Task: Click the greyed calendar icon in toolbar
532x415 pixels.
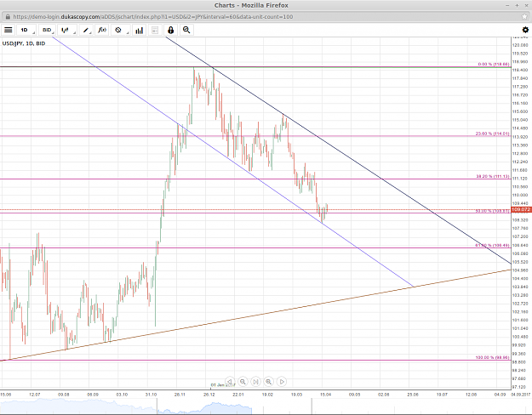Action: coord(155,30)
